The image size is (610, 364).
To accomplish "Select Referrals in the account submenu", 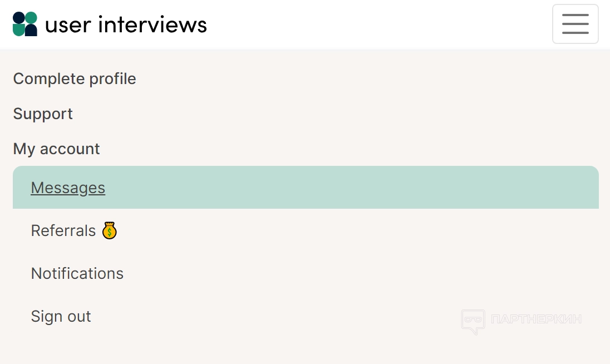I will [63, 231].
